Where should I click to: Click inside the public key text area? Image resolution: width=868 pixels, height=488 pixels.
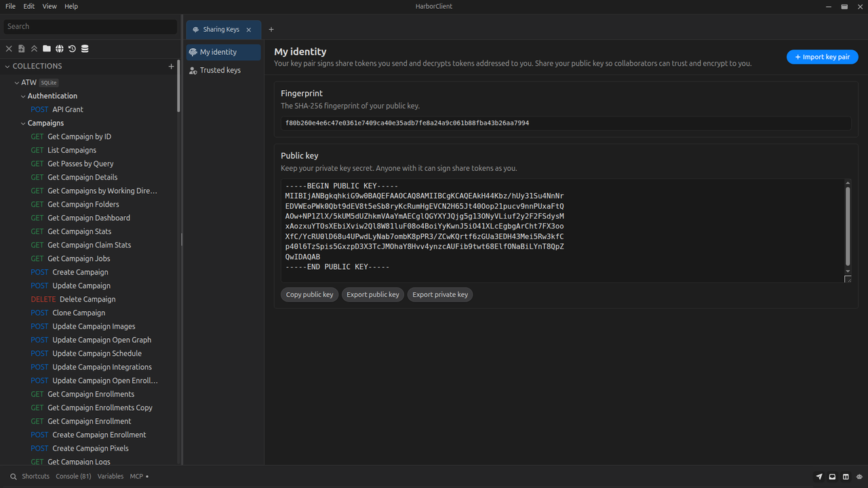coord(562,230)
